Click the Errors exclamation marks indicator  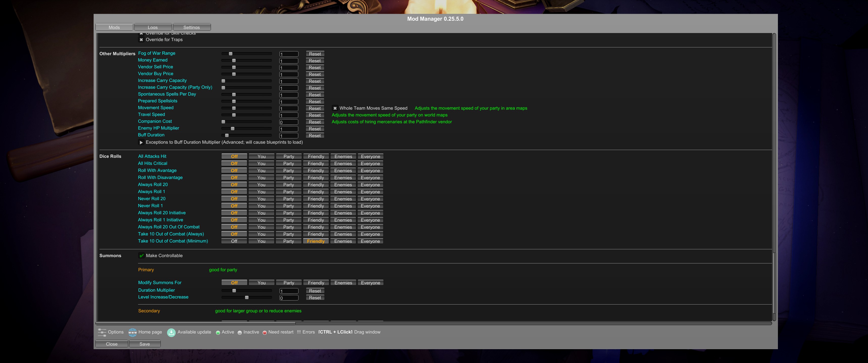[299, 332]
